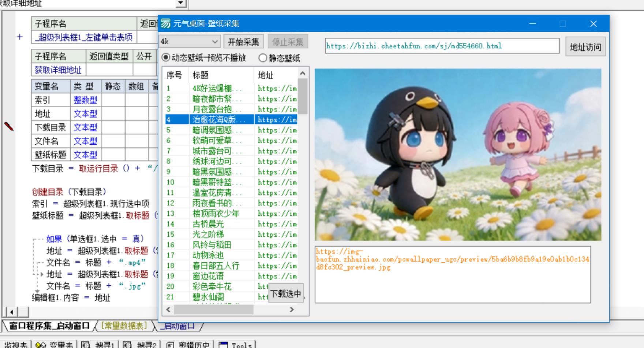Select list row 暗黑哥特蓝
Screen dimensions: 644x348
click(231, 182)
